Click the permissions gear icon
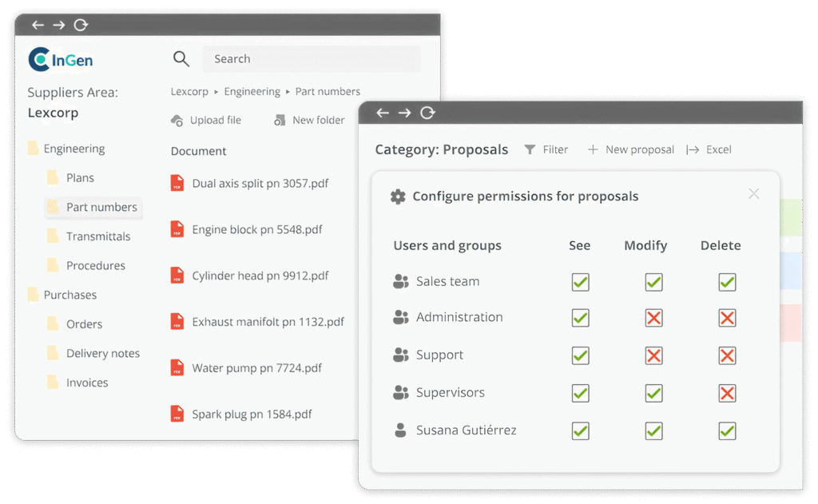Image resolution: width=818 pixels, height=504 pixels. point(398,196)
